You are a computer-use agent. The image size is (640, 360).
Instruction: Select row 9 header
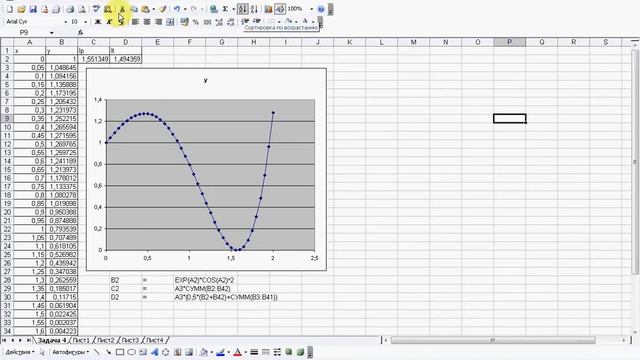coord(7,118)
